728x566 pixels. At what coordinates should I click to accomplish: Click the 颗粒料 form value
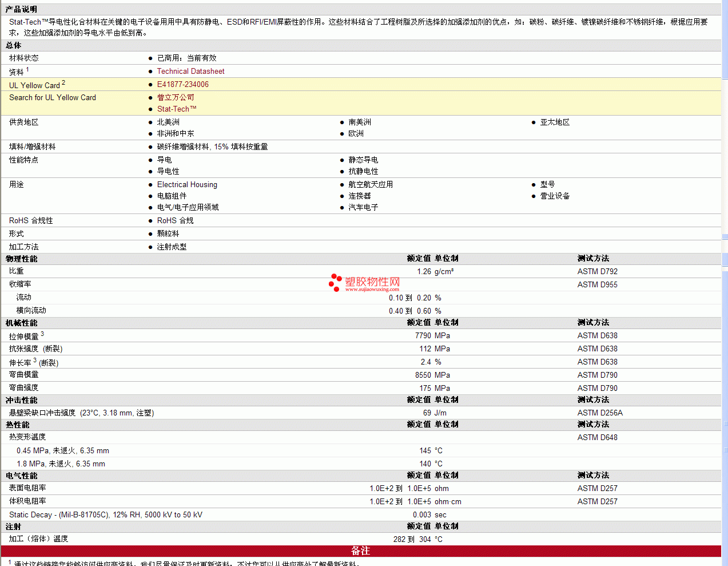[x=168, y=233]
